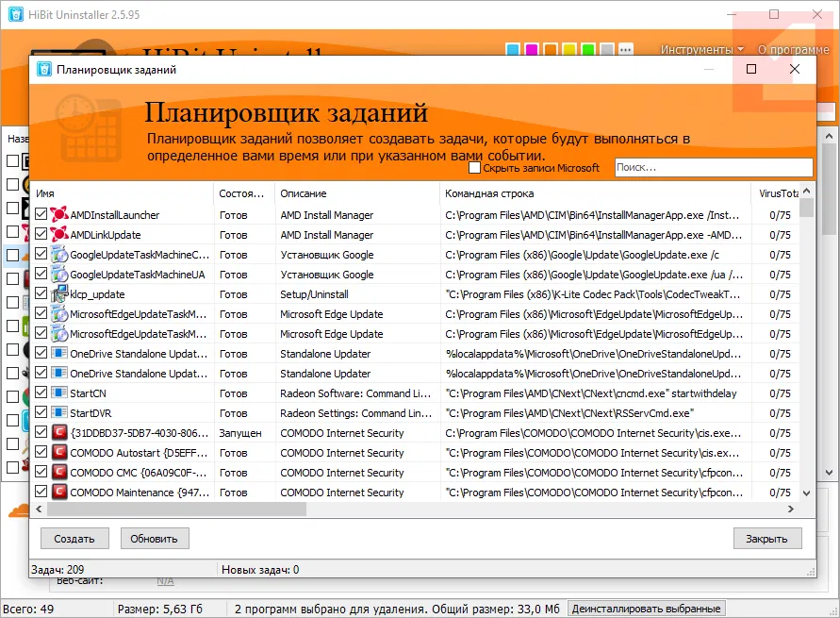Select the Запущен status cell
840x618 pixels.
[240, 433]
